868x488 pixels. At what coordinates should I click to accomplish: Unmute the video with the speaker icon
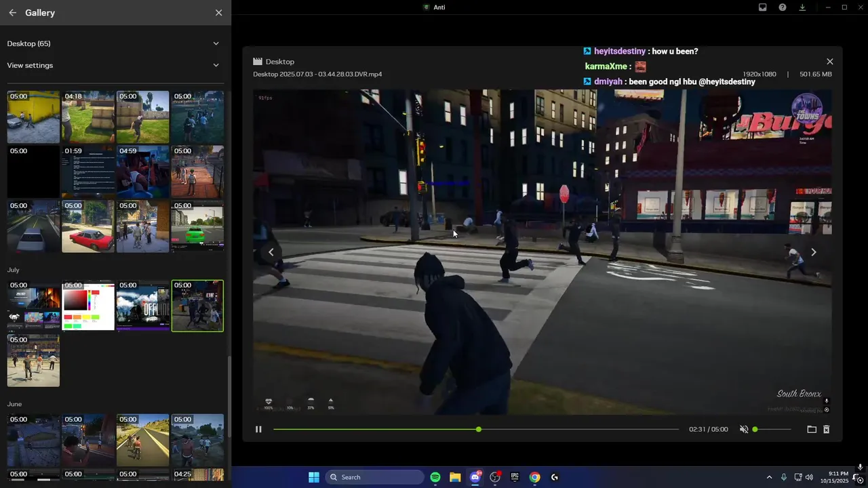click(x=743, y=429)
